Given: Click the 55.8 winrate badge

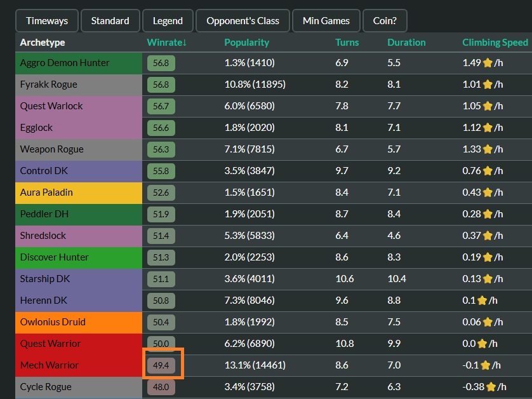Looking at the screenshot, I should click(161, 171).
